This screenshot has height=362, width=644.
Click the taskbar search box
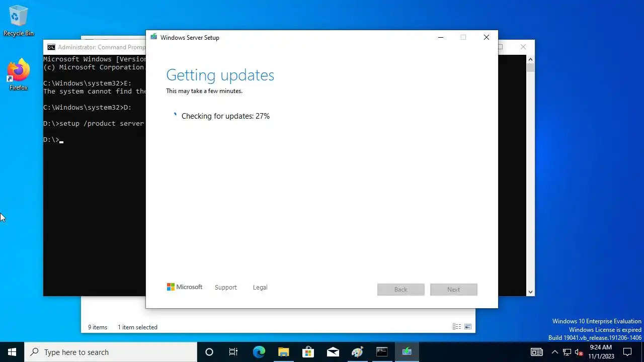[111, 352]
